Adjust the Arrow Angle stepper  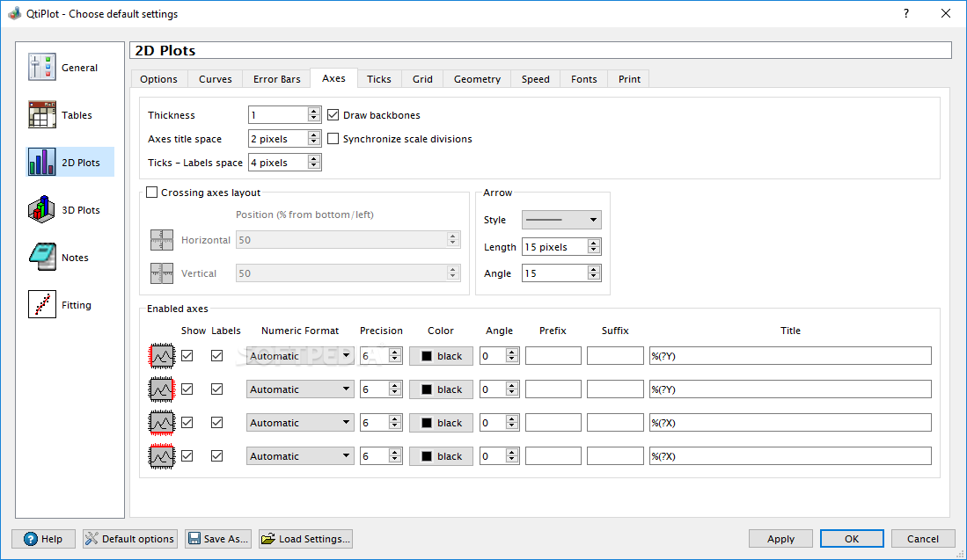pyautogui.click(x=593, y=273)
